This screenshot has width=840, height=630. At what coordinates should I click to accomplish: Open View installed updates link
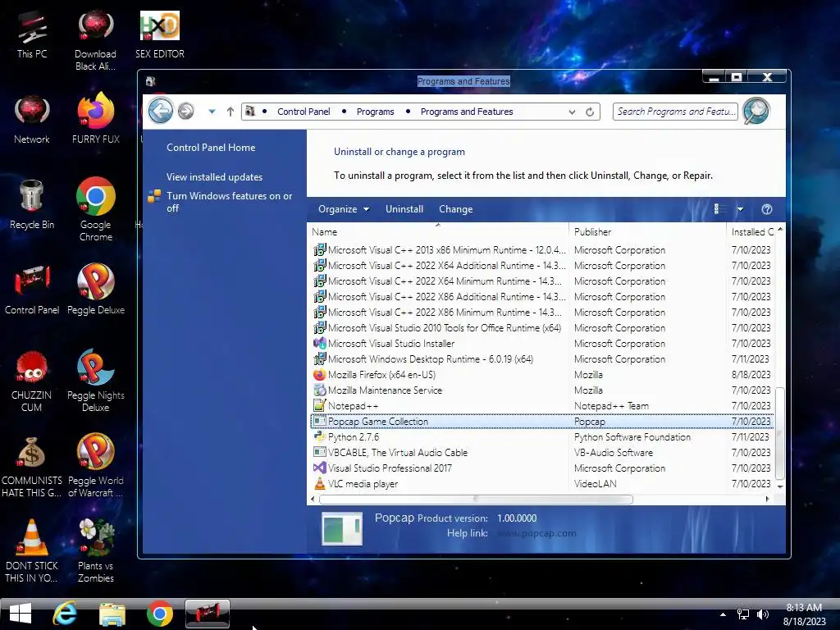[x=214, y=177]
